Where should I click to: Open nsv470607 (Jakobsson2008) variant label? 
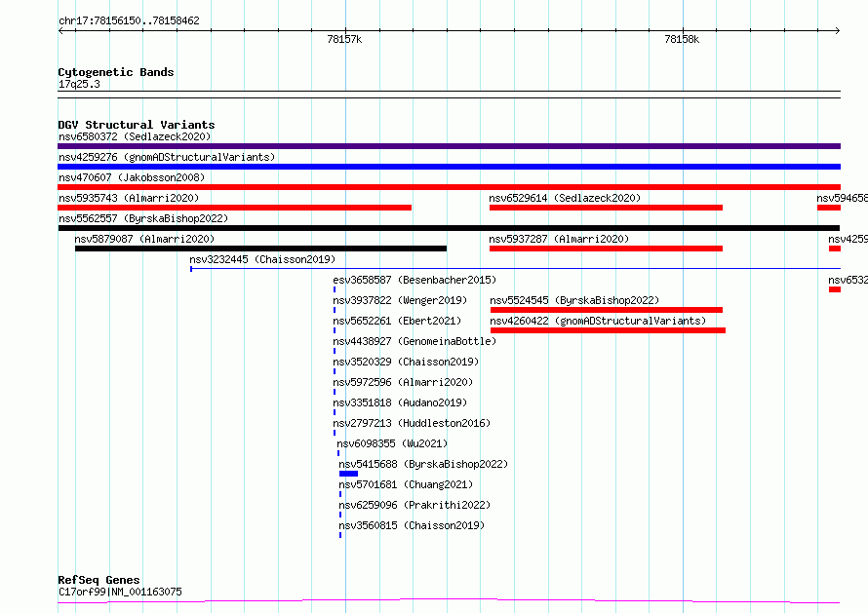tap(132, 177)
